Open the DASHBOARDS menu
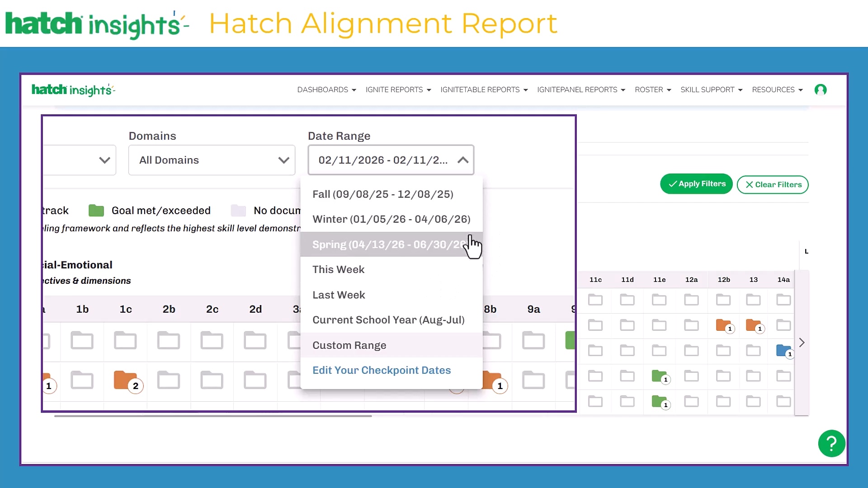Screen dimensions: 868x488 pyautogui.click(x=326, y=90)
